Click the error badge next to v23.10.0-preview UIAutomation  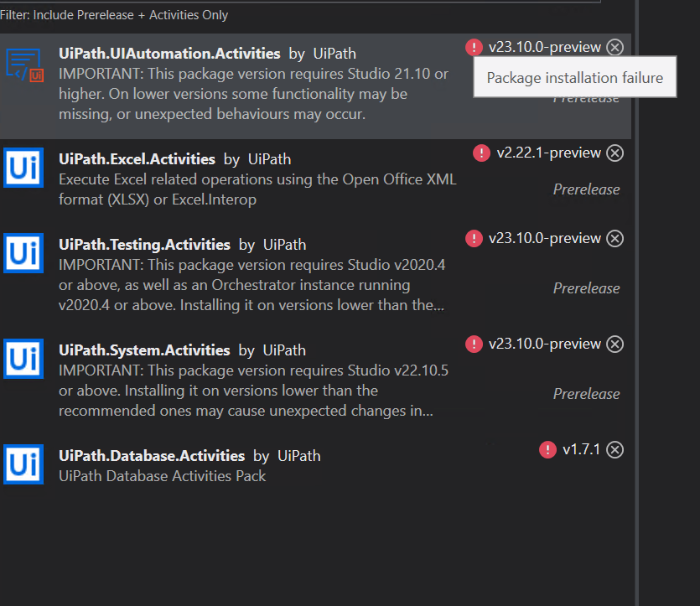pos(474,47)
